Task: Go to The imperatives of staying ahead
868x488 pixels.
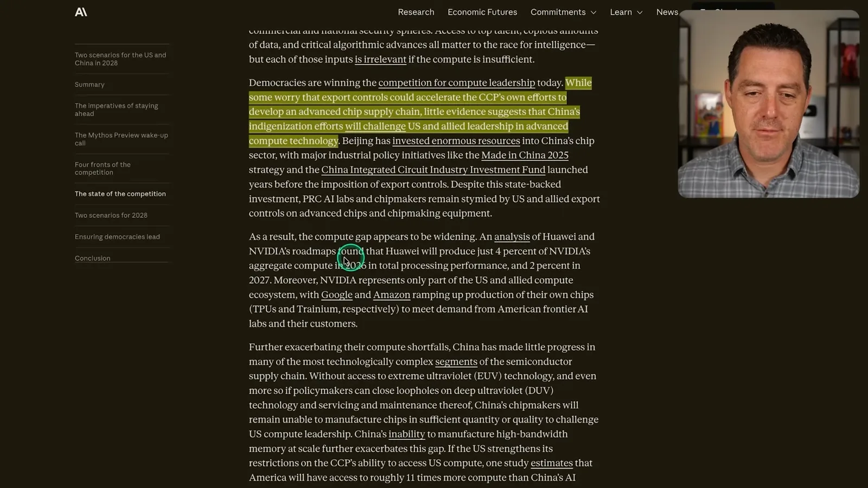Action: (116, 110)
